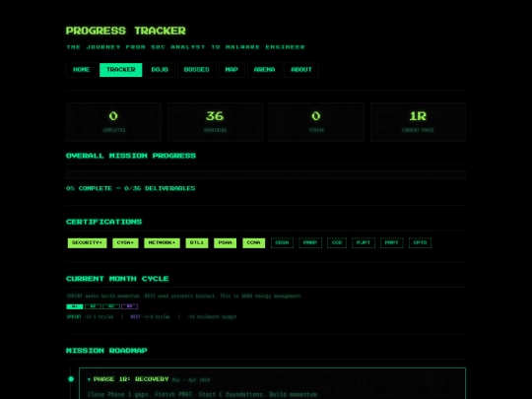Viewport: 532px width, 399px height.
Task: Mark the CPTS certification badge
Action: click(x=420, y=243)
